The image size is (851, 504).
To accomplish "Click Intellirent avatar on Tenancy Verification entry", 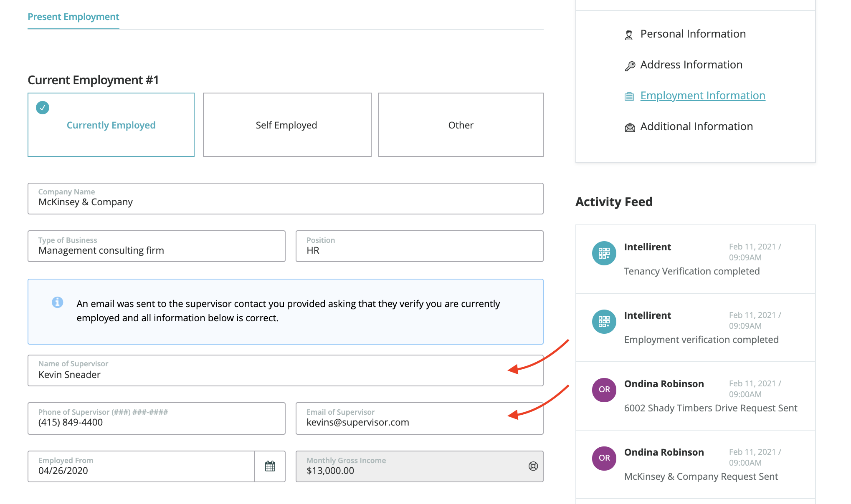I will click(x=604, y=253).
